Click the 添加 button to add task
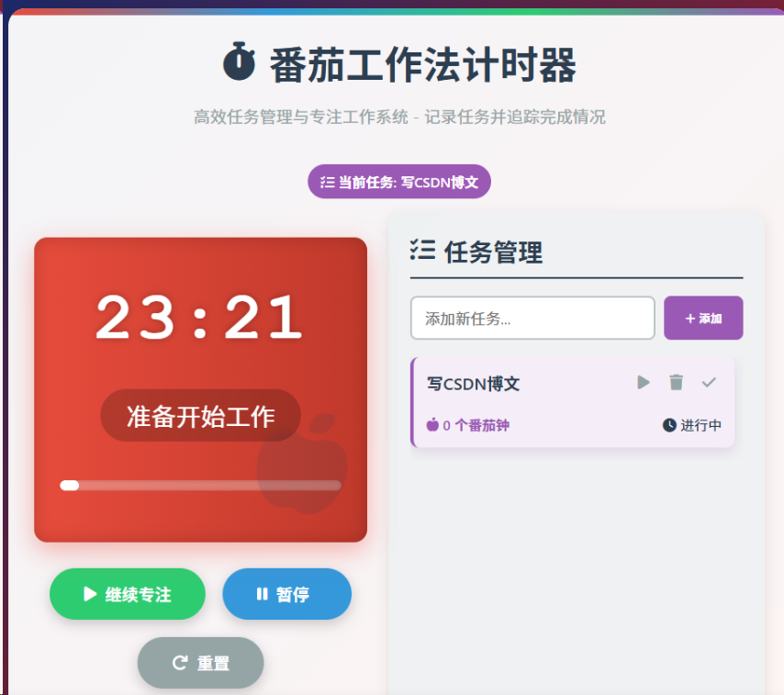Viewport: 784px width, 695px height. tap(703, 318)
